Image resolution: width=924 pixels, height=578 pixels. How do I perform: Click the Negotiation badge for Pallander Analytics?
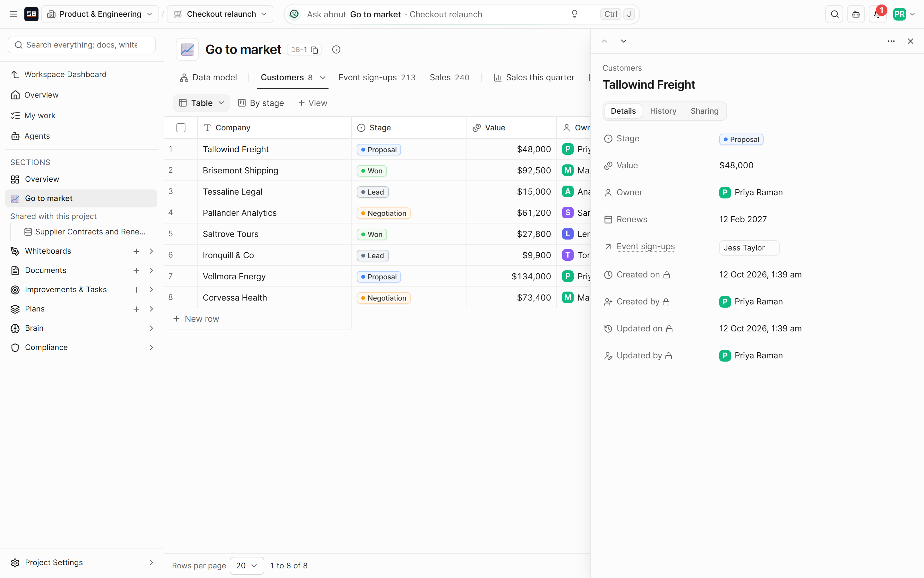click(383, 213)
